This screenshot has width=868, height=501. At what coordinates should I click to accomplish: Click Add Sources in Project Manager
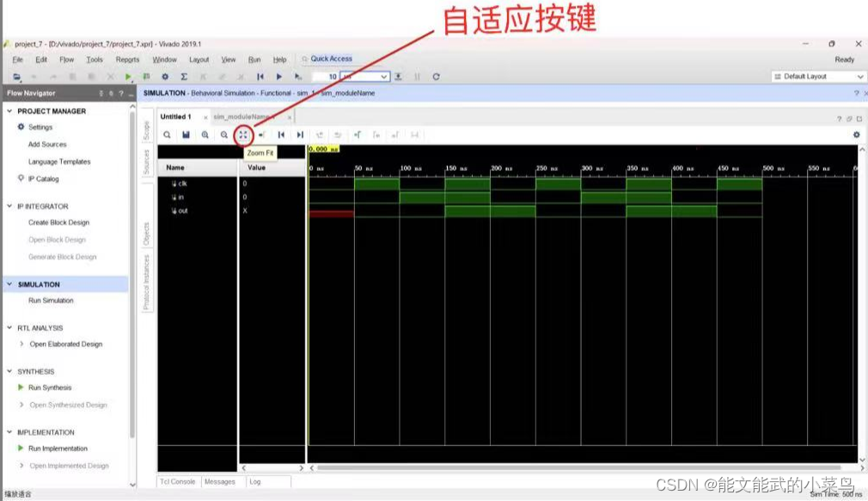point(47,144)
